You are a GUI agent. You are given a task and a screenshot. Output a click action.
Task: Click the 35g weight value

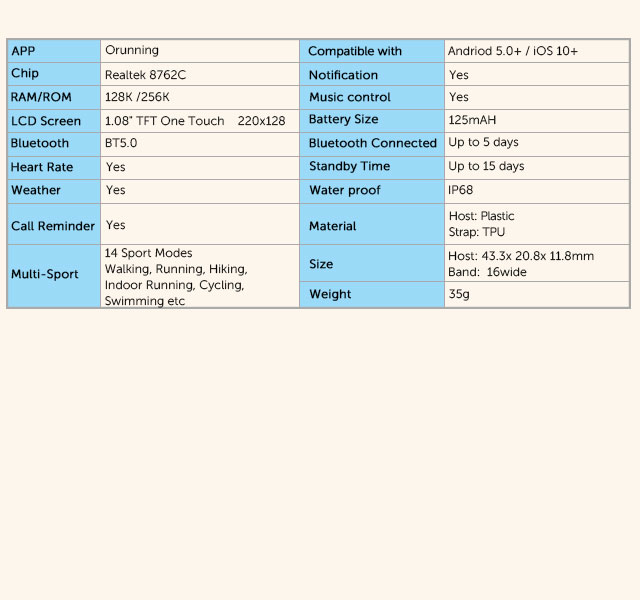[x=459, y=294]
